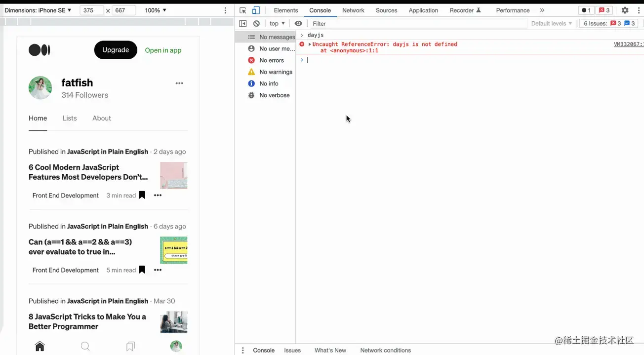The width and height of the screenshot is (644, 355).
Task: Bookmark the 6 Cool Modern JavaScript article
Action: pyautogui.click(x=142, y=195)
